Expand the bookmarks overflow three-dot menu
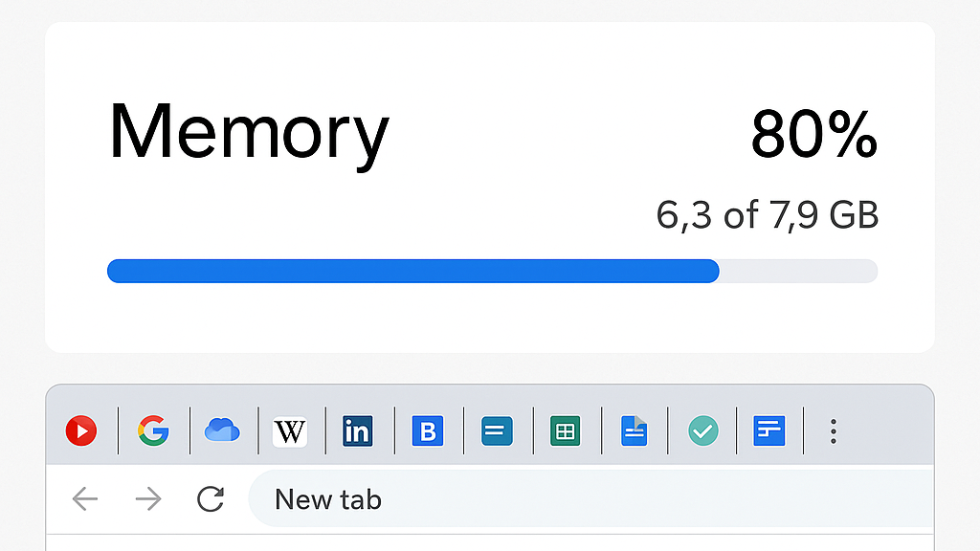 (x=834, y=430)
